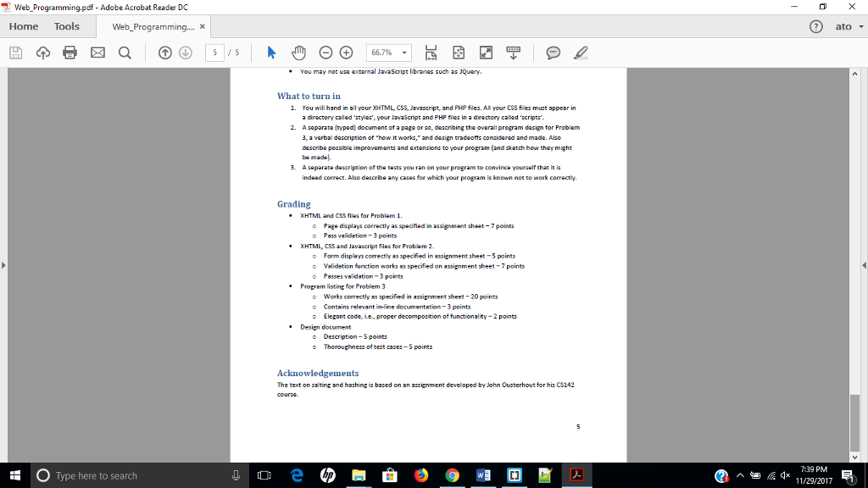Screen dimensions: 868x488
Task: Open the Find search tool
Action: 124,52
